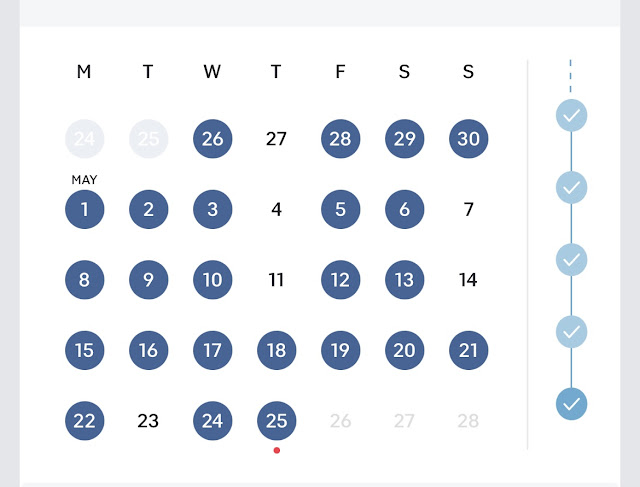Click the first week's checkmark circle

571,116
